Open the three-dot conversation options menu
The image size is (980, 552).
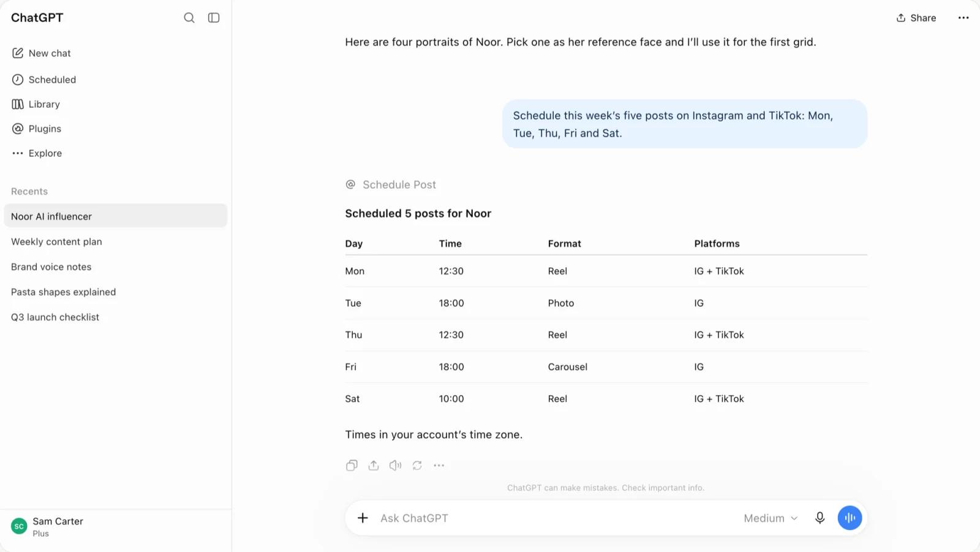pos(963,18)
